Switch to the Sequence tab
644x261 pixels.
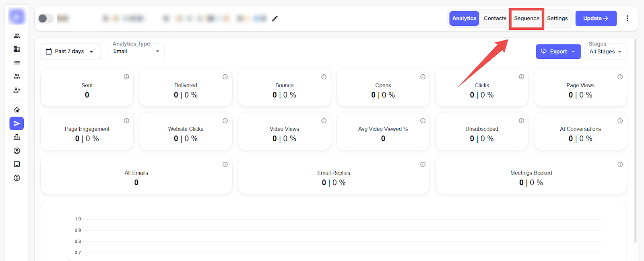coord(526,18)
